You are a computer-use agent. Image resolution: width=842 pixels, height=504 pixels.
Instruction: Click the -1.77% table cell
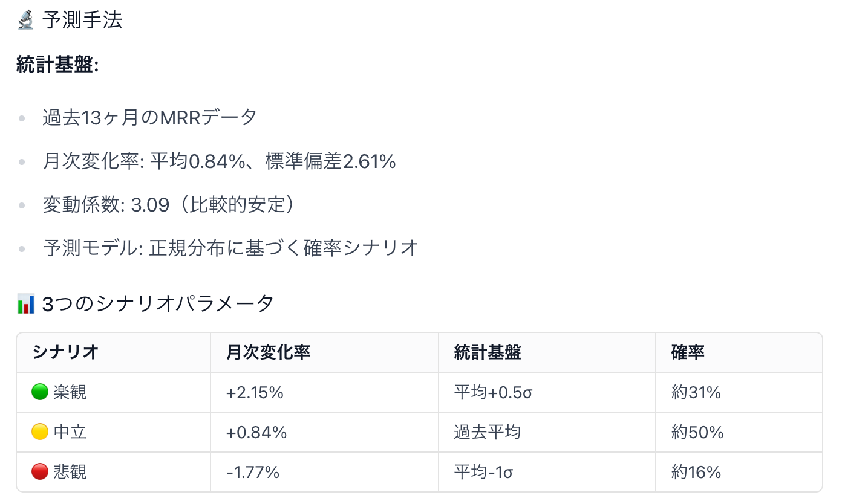(253, 472)
